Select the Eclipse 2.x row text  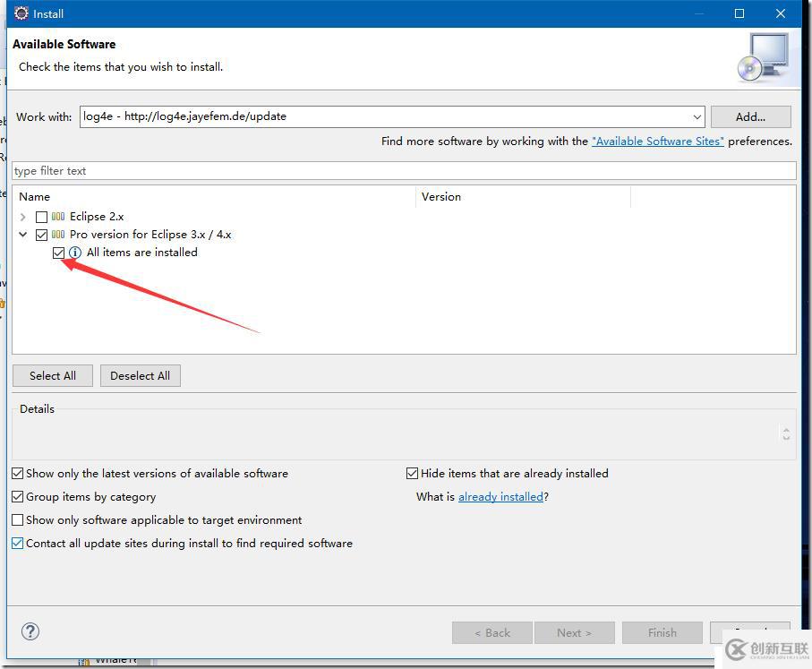coord(97,217)
